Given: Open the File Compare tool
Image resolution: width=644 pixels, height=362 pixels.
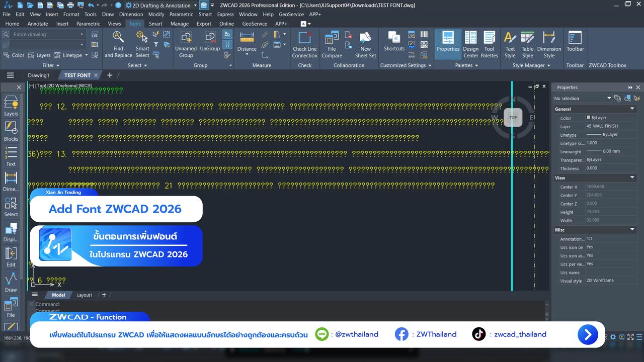Looking at the screenshot, I should coord(332,44).
